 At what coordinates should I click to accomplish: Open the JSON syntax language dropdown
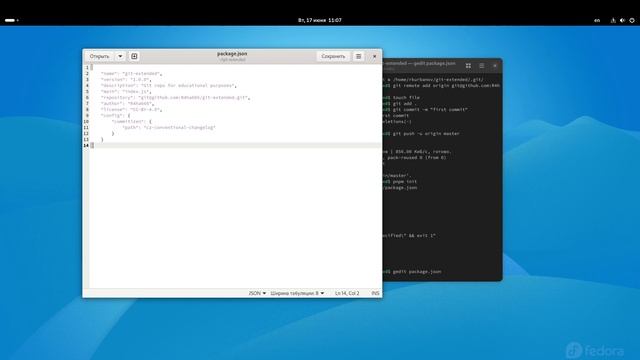(x=257, y=293)
